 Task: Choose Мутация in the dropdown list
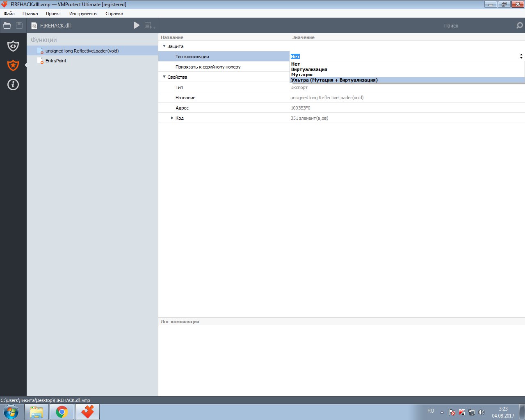point(301,75)
